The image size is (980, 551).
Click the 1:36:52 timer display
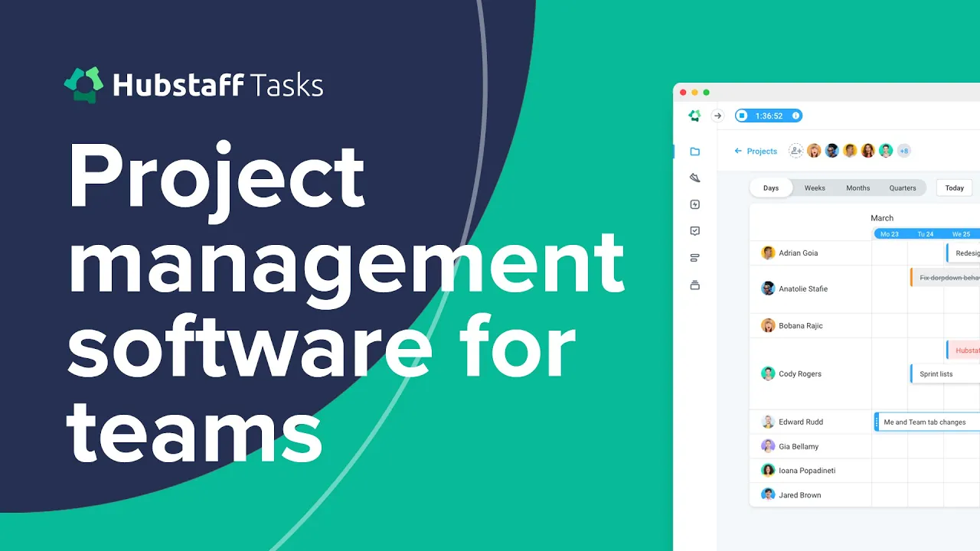(x=769, y=116)
